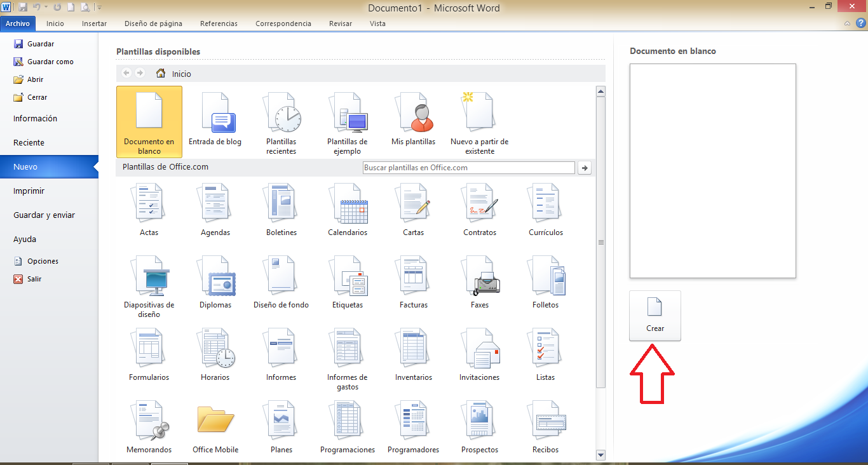Click the template list scroll down arrow
The image size is (868, 465).
(x=600, y=455)
